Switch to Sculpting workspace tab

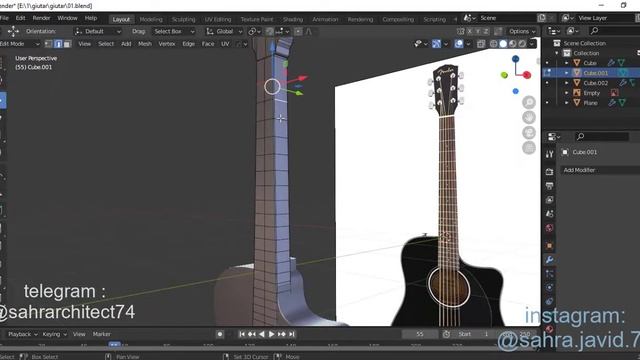[x=183, y=19]
